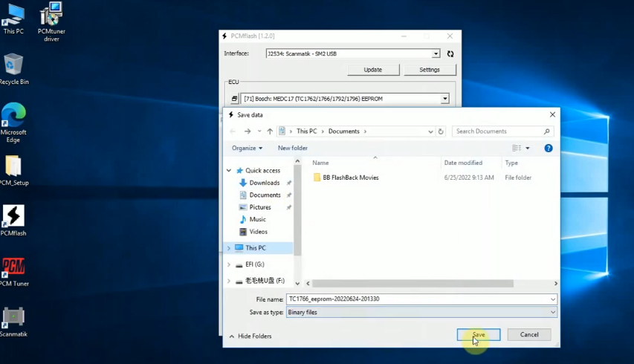634x364 pixels.
Task: Open the PCM_Setup folder icon
Action: pyautogui.click(x=13, y=171)
